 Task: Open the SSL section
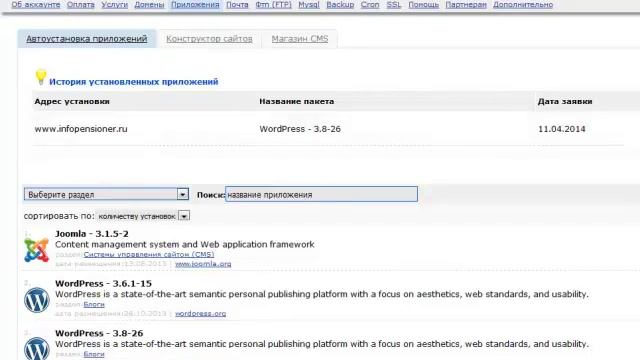tap(393, 5)
